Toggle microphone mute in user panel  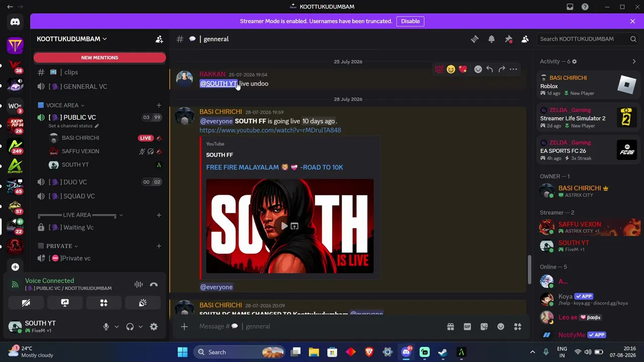point(106,327)
